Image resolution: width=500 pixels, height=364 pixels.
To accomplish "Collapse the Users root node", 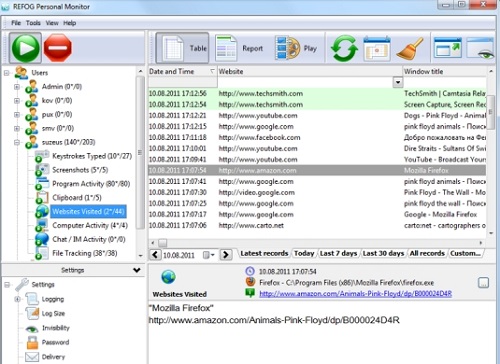I will pos(7,73).
